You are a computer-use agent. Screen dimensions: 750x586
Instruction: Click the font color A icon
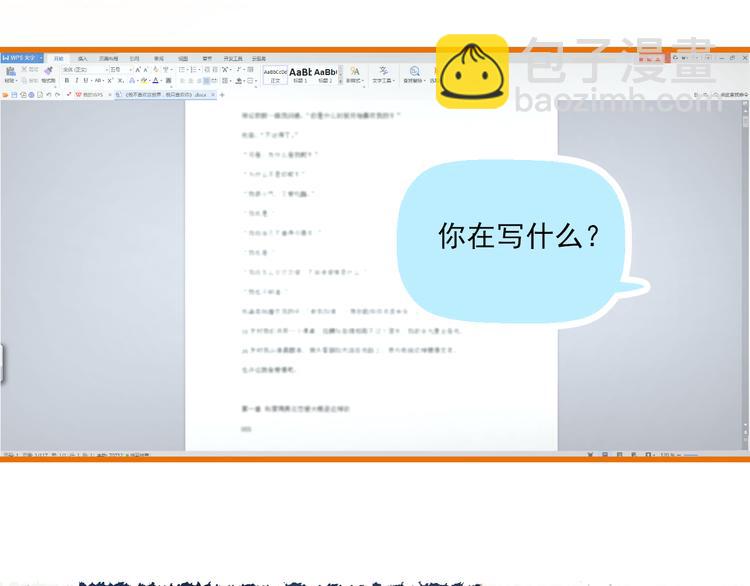(x=155, y=80)
